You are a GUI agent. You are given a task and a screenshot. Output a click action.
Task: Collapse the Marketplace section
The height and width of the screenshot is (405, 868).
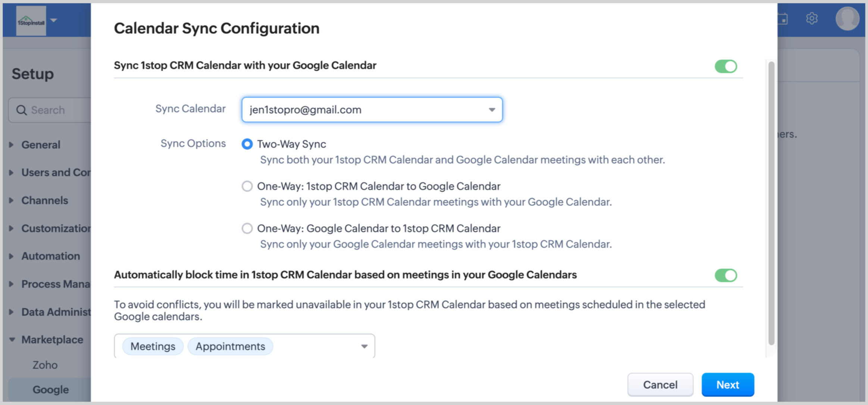pos(12,340)
